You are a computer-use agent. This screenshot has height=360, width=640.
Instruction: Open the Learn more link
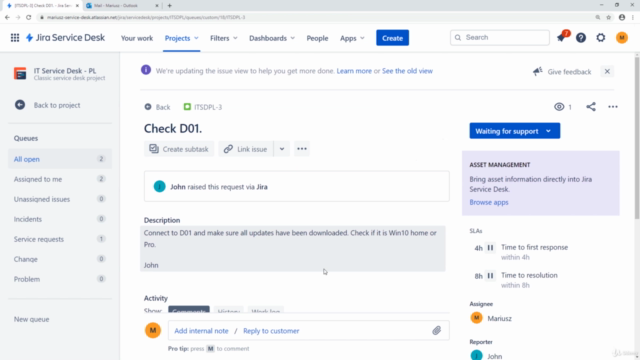354,71
